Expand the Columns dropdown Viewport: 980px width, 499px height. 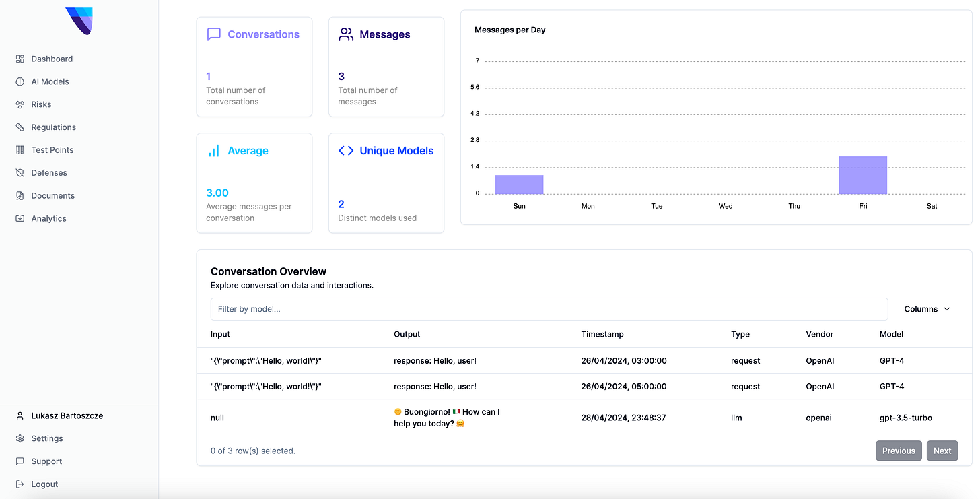927,309
